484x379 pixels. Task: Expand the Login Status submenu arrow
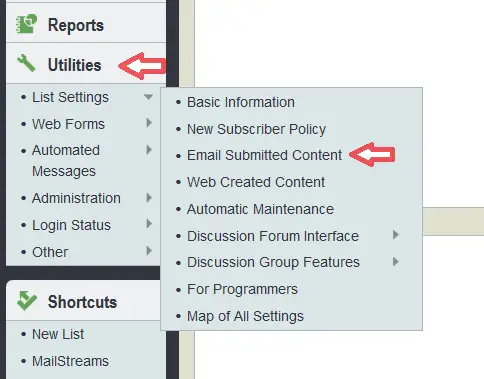[x=149, y=224]
